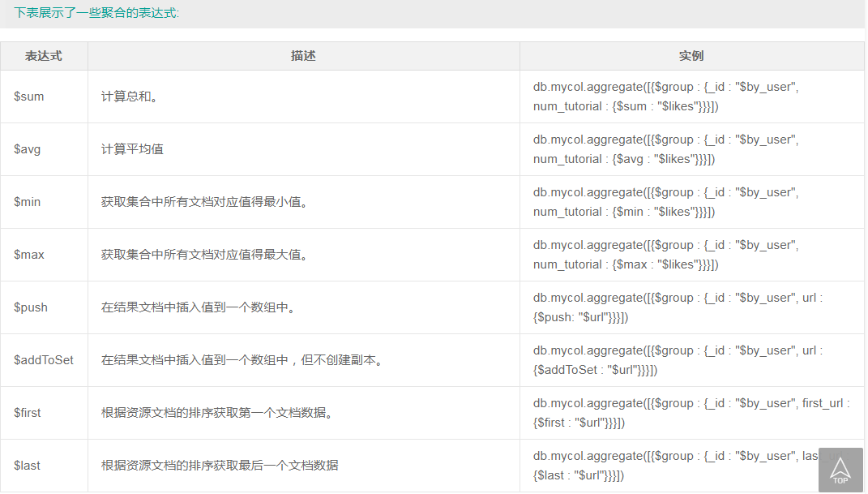Image resolution: width=868 pixels, height=494 pixels.
Task: Click the $push expression cell
Action: [44, 307]
